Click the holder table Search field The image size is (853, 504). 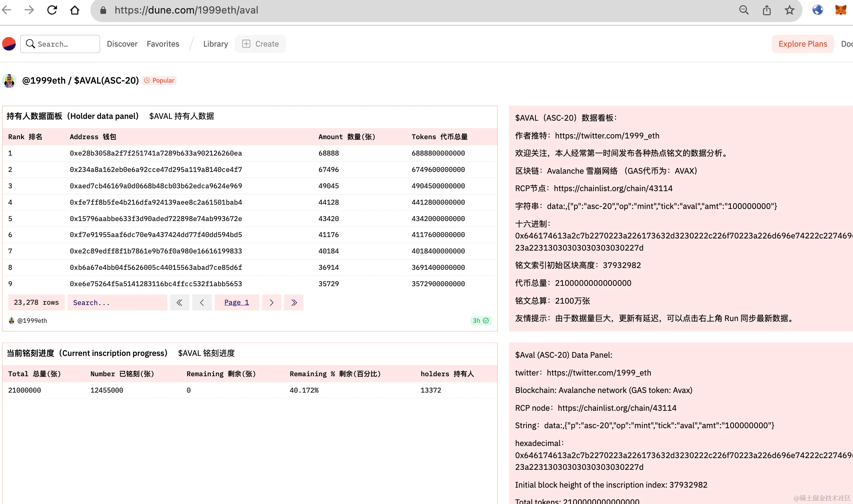pos(117,303)
